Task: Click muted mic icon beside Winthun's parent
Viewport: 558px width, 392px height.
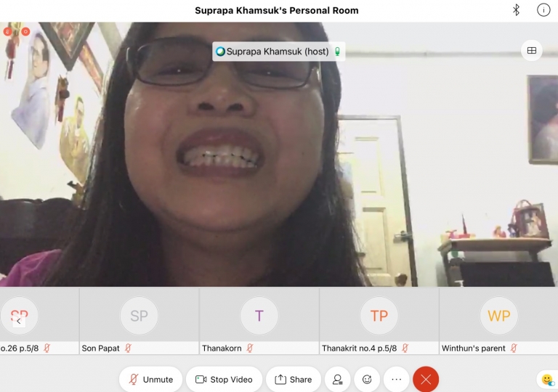Action: click(514, 348)
